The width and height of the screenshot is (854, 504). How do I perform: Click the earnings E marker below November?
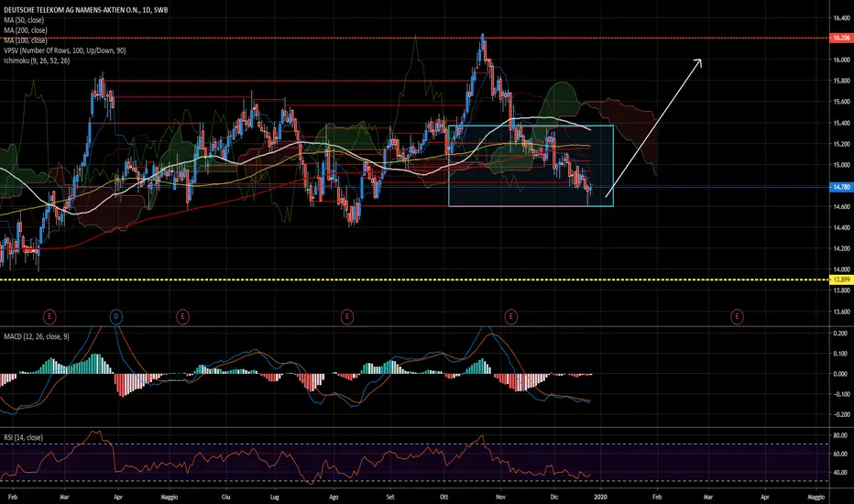[x=510, y=316]
